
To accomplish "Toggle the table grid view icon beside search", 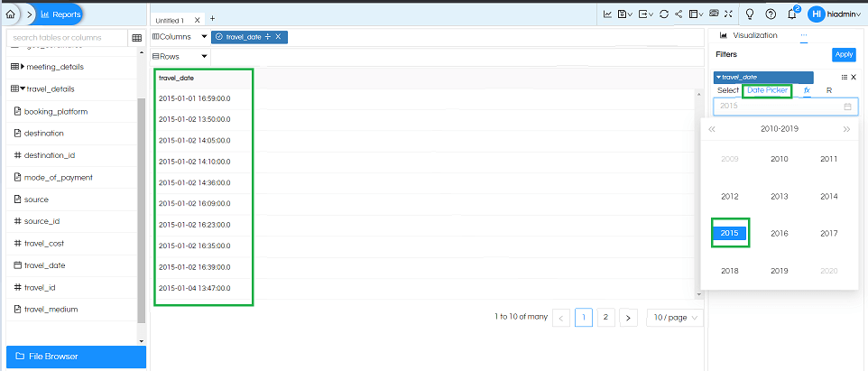I will pos(137,38).
